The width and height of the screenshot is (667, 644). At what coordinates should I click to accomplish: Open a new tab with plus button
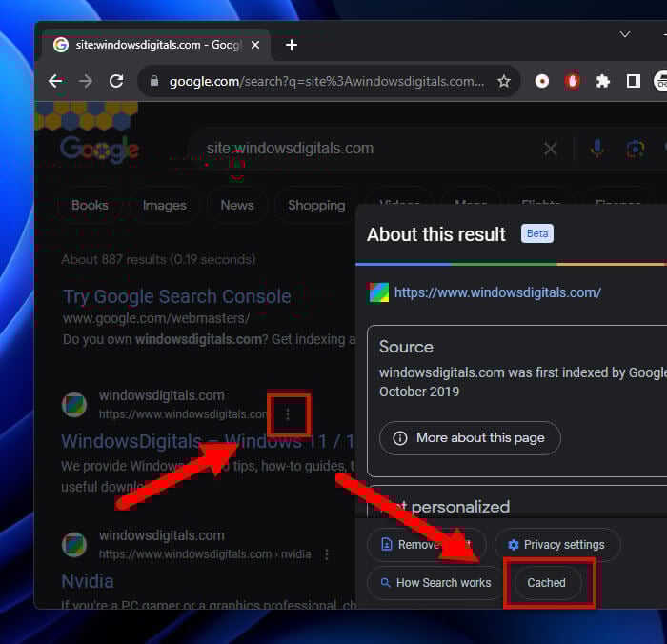[x=292, y=45]
